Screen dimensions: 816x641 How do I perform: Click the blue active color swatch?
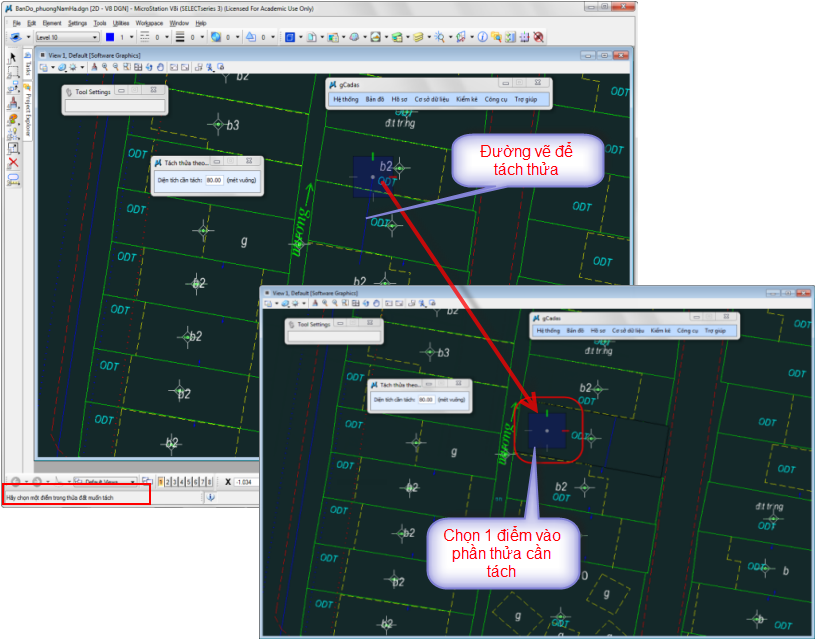(x=110, y=37)
